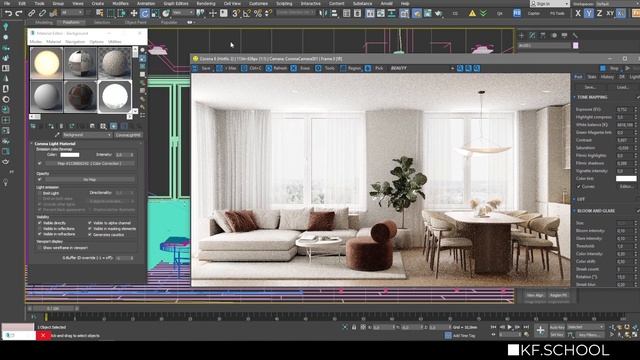640x360 pixels.
Task: Open the Create tab plus icon in command panel
Action: click(x=521, y=36)
